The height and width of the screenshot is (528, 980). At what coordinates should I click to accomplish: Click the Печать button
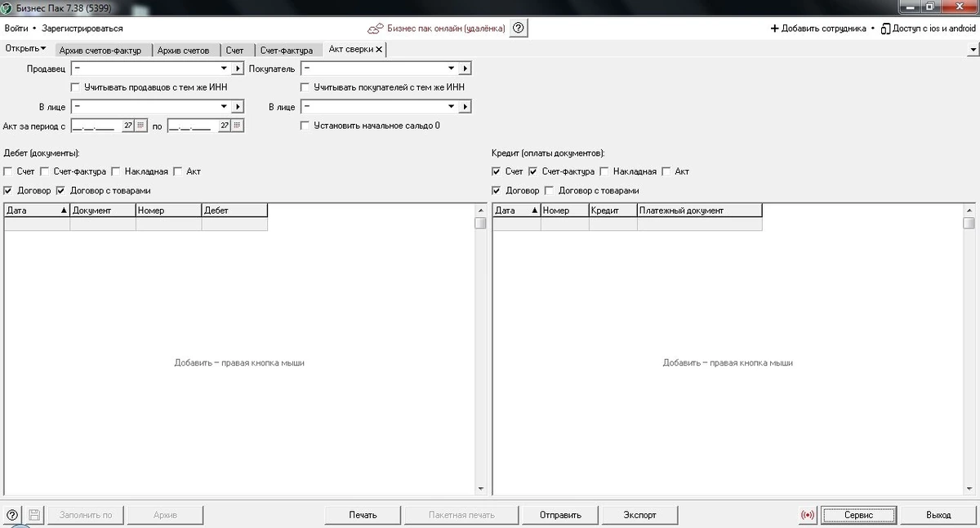363,515
